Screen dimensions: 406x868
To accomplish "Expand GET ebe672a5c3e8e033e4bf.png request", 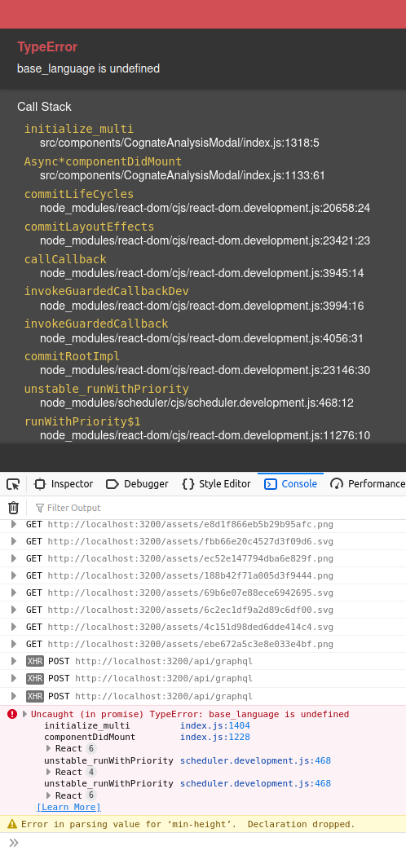I will (x=15, y=645).
